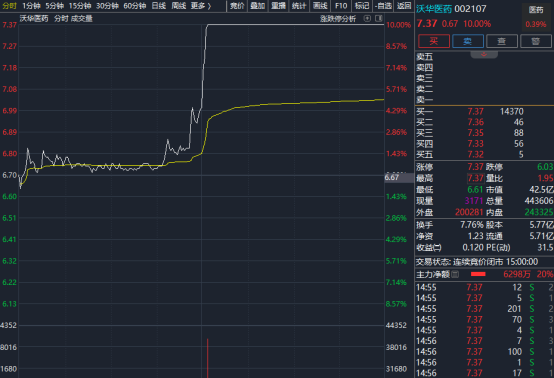554x378 pixels.
Task: Select the 14:56 trade with 100 lots
Action: pos(484,352)
